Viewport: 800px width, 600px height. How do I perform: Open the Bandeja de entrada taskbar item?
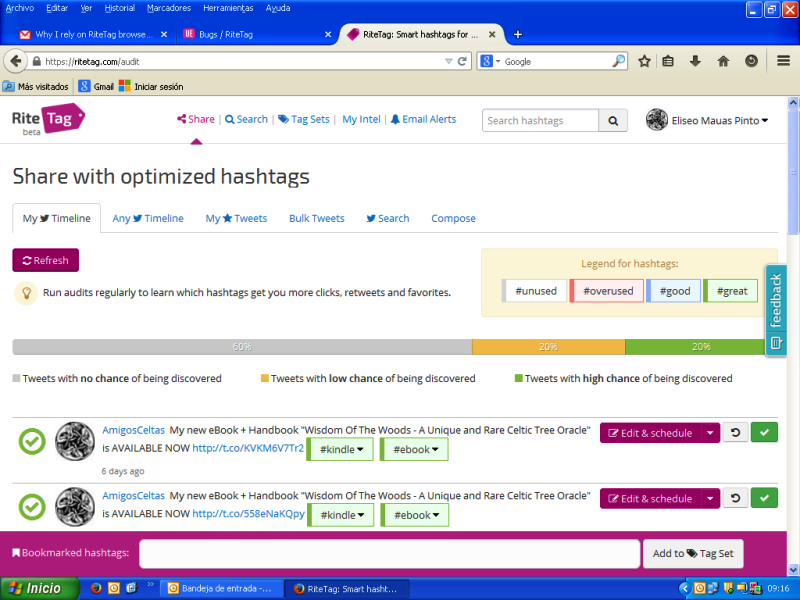[x=221, y=588]
